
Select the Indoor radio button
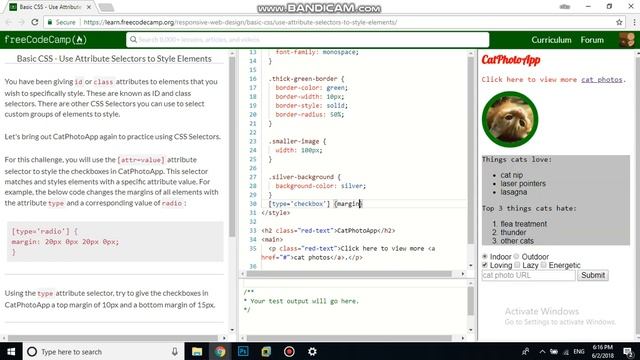coord(485,256)
